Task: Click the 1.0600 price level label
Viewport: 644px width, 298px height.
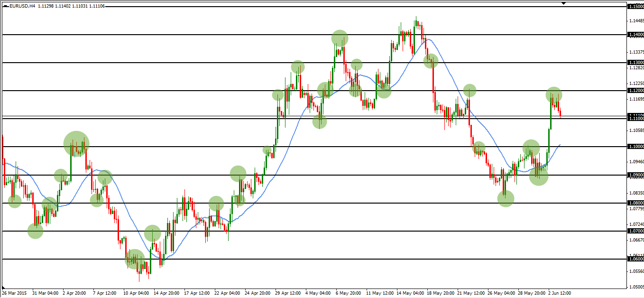Action: point(635,259)
